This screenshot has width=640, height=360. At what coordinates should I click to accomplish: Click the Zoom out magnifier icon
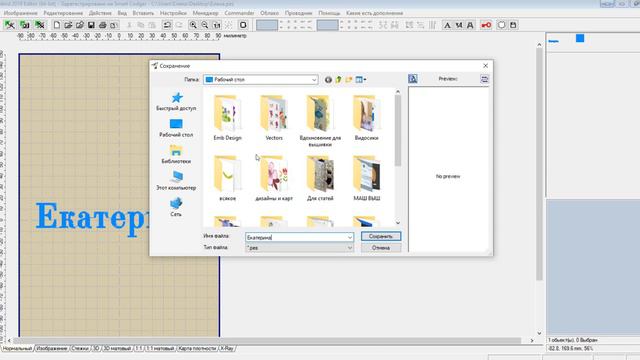(x=204, y=25)
